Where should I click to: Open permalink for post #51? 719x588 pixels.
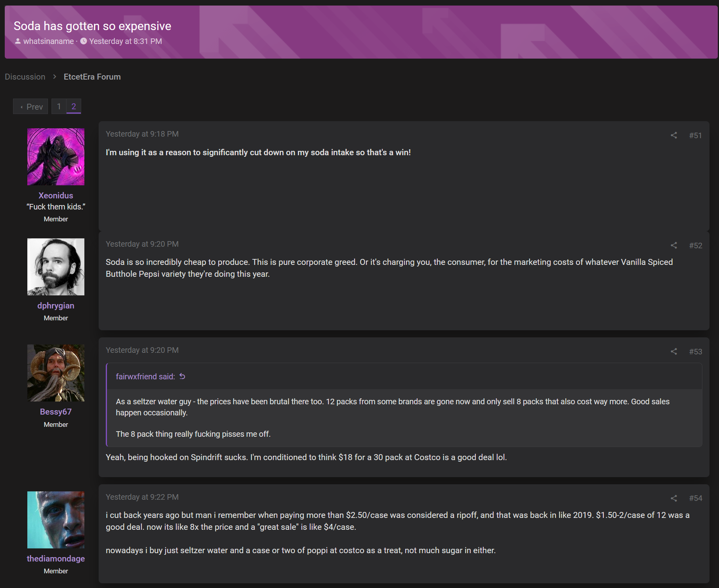click(695, 135)
